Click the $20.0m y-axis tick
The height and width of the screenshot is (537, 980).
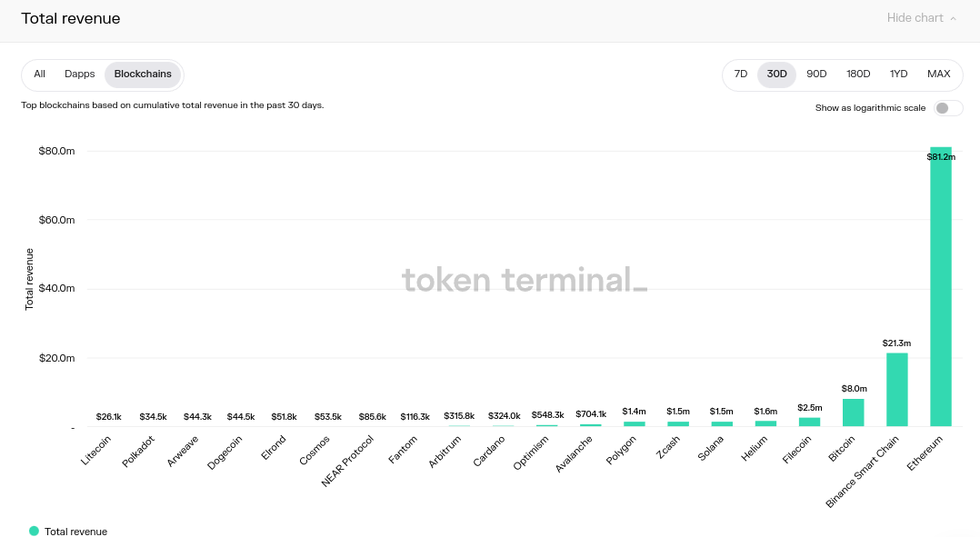tap(57, 358)
